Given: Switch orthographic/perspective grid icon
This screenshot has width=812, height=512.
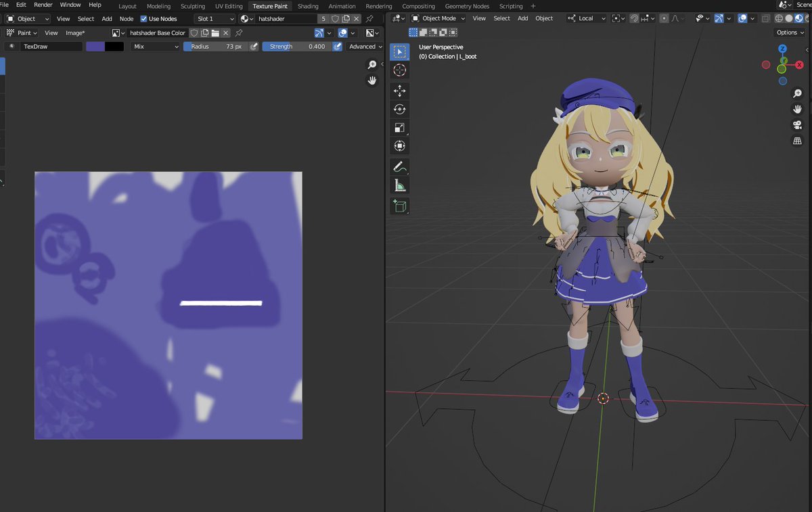Looking at the screenshot, I should [798, 141].
